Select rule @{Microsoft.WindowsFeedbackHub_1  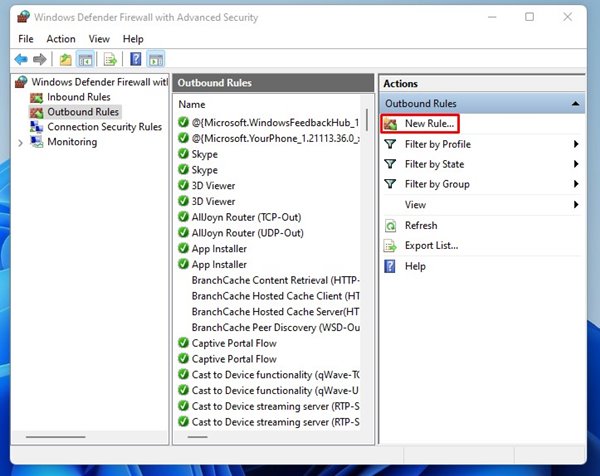(x=276, y=122)
